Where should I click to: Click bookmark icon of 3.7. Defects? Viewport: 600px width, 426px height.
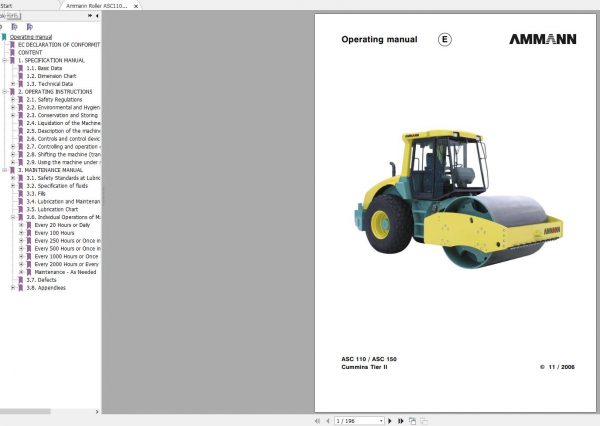tap(21, 280)
